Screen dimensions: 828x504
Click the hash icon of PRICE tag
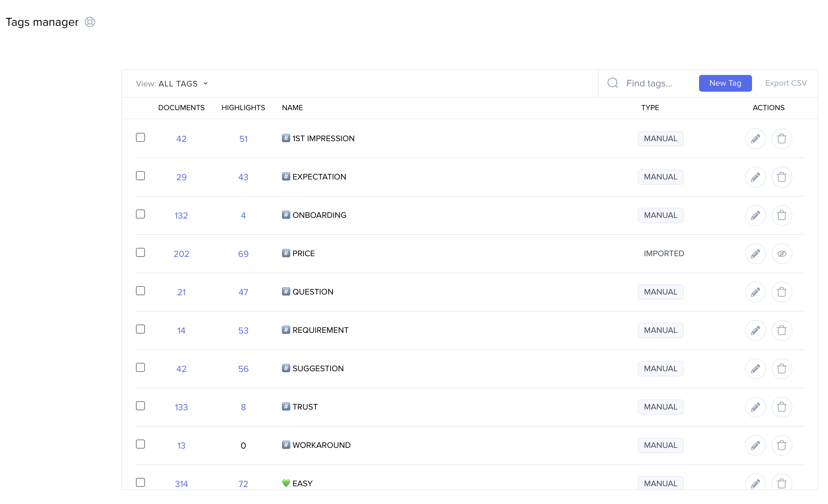click(286, 253)
